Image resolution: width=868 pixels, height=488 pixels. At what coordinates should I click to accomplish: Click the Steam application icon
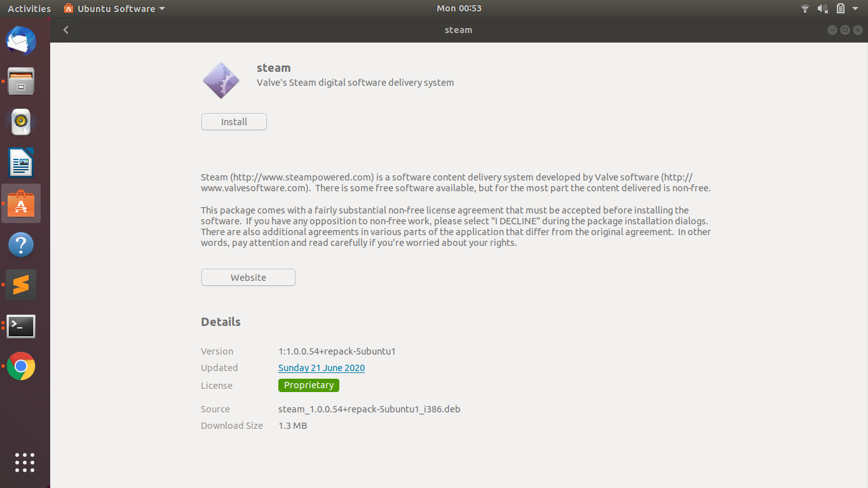tap(220, 80)
